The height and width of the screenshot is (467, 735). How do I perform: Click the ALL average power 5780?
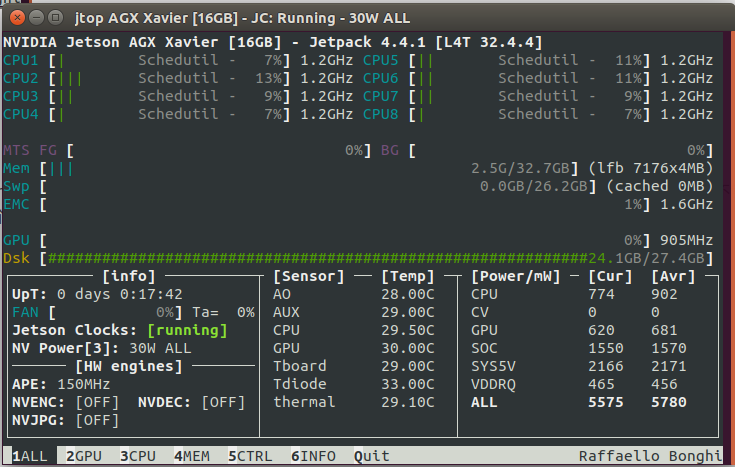[669, 402]
